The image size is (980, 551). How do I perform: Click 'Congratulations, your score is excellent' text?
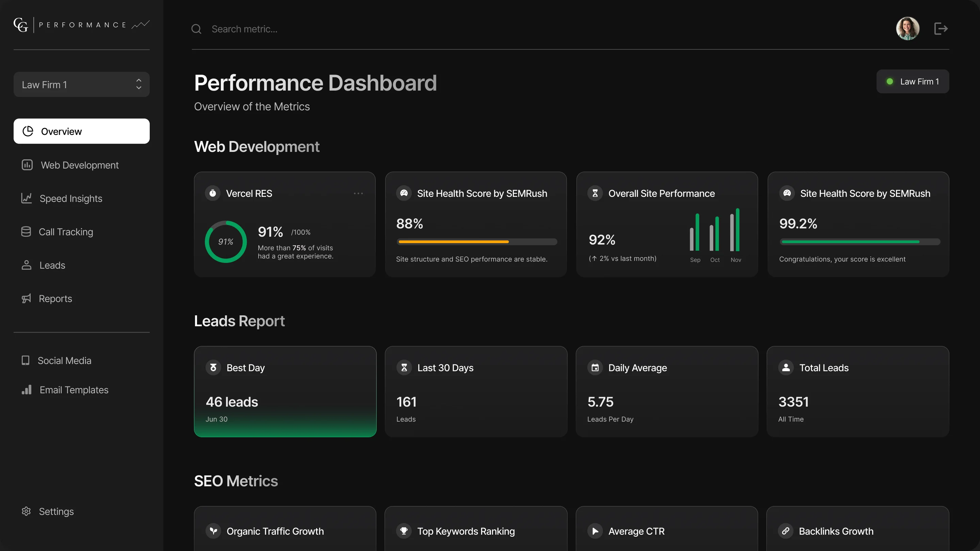(842, 259)
